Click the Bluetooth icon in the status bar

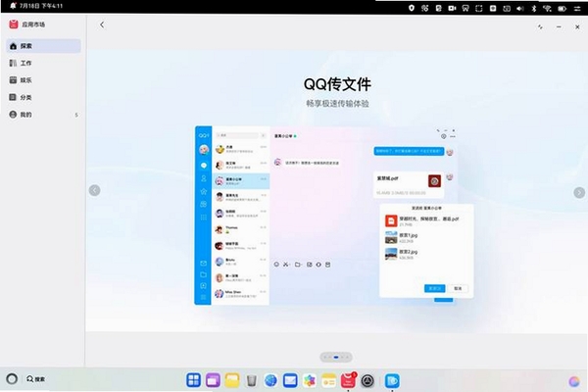click(x=534, y=8)
